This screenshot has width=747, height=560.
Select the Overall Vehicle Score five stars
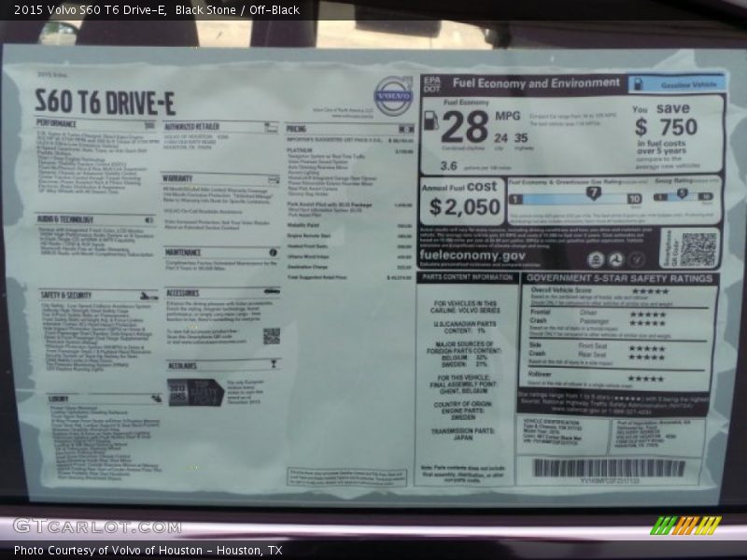pos(653,290)
